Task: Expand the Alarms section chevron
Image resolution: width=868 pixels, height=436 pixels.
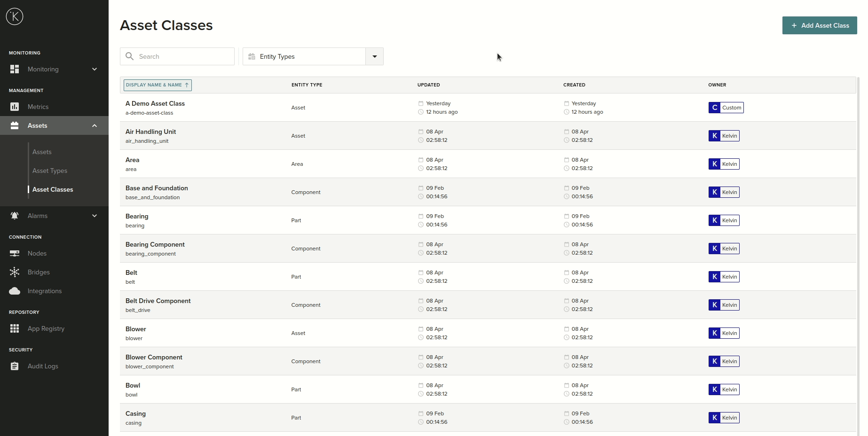Action: pos(95,216)
